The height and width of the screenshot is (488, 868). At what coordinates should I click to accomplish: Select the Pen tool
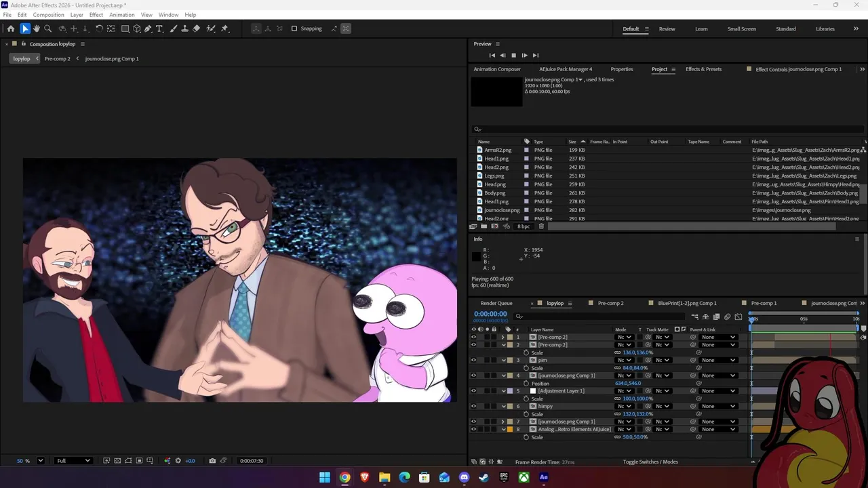pos(148,28)
